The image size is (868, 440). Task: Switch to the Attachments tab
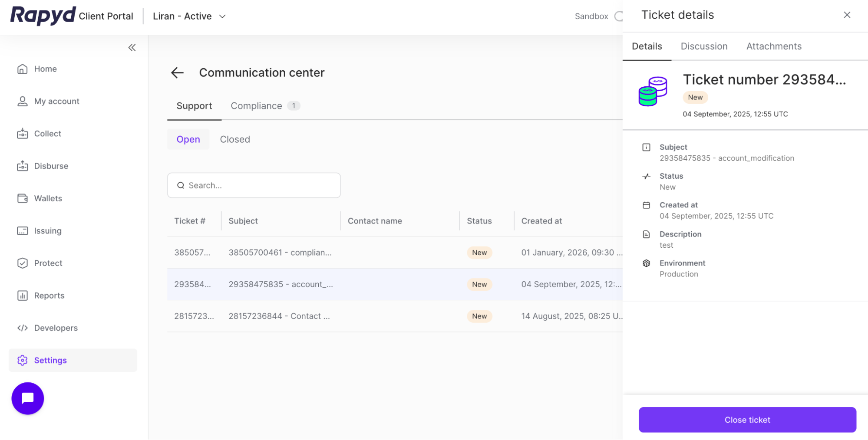tap(774, 46)
